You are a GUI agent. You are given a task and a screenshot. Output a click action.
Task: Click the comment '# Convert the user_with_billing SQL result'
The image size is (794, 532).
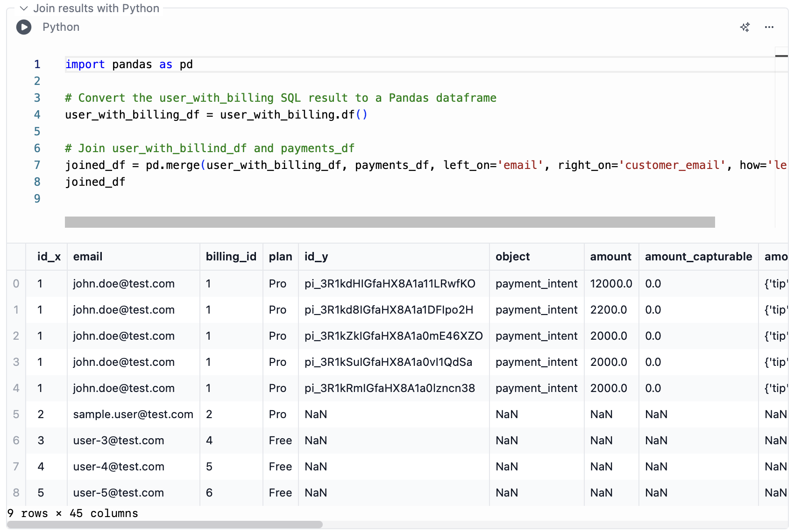pos(281,98)
